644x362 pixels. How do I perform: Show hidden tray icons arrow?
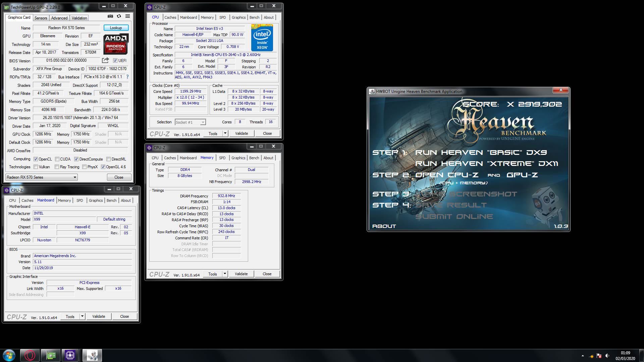(x=583, y=356)
